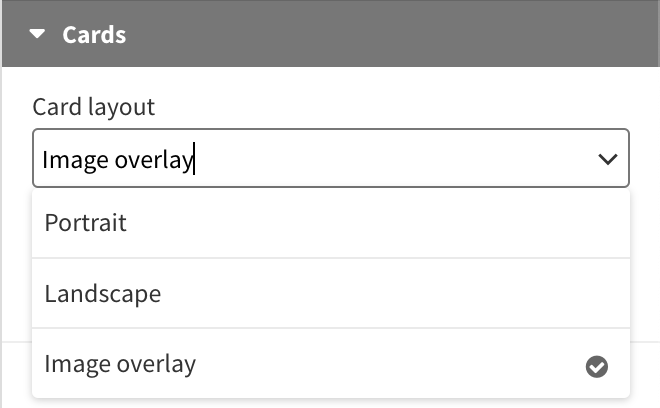This screenshot has height=408, width=660.
Task: Click the selected-state check circle icon
Action: [x=596, y=367]
